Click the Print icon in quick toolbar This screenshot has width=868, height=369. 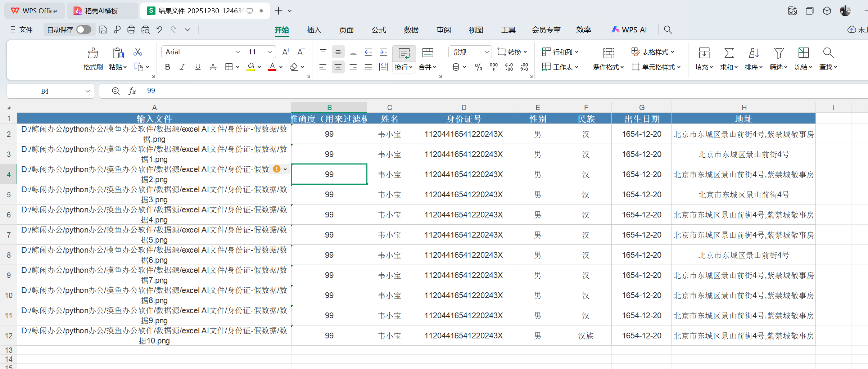[131, 30]
